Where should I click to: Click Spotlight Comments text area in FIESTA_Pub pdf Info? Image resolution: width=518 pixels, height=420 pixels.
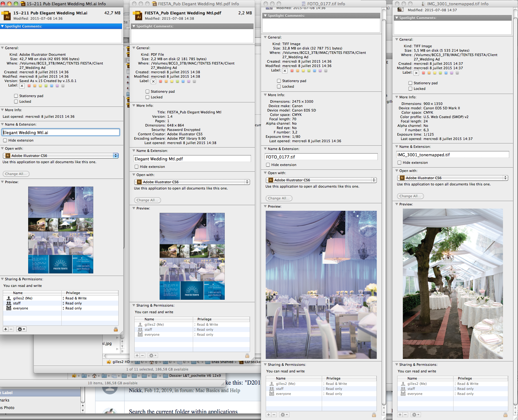192,36
